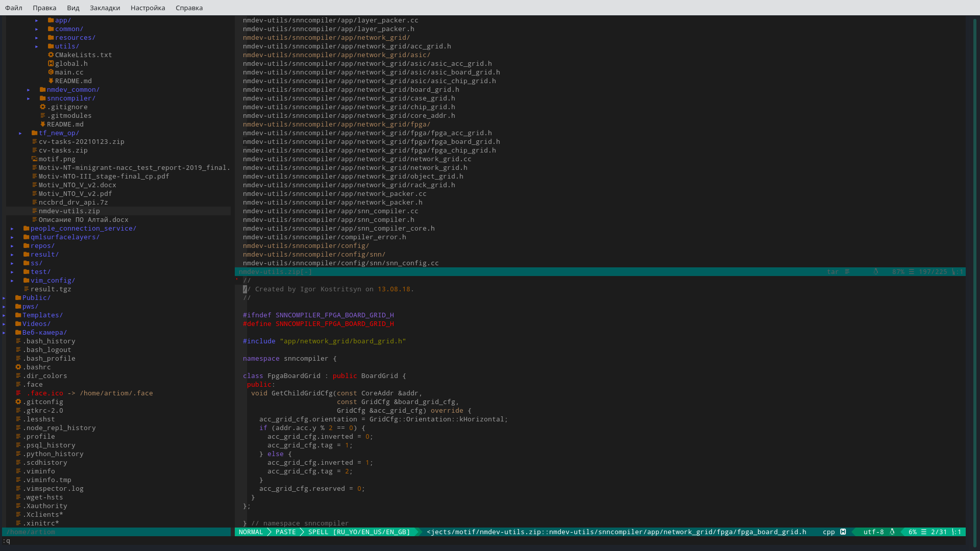Screen dimensions: 980x551
Task: Expand the pws/ folder arrow
Action: point(4,307)
